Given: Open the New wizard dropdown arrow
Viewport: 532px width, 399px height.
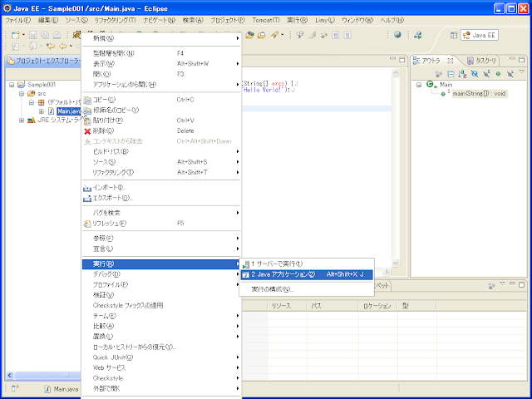Looking at the screenshot, I should point(23,35).
